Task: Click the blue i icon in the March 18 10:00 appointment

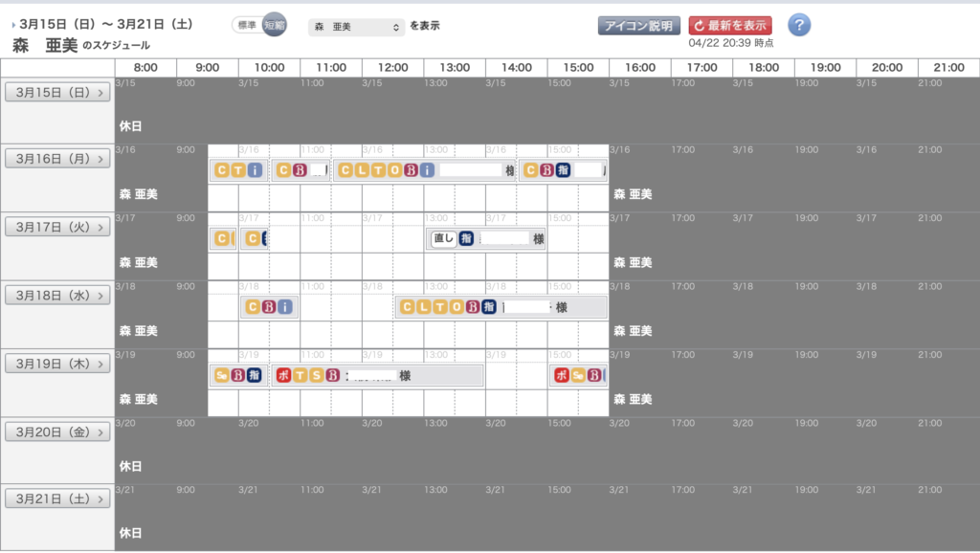Action: [285, 307]
